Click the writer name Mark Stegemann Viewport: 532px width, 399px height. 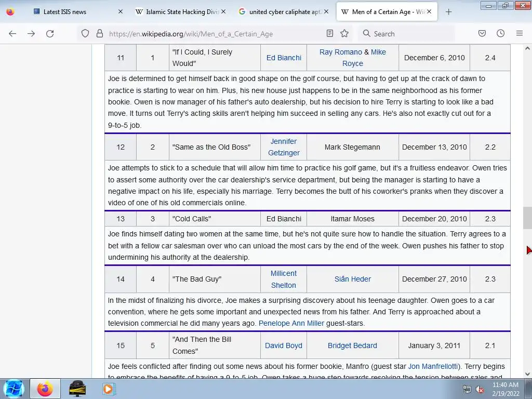click(352, 147)
